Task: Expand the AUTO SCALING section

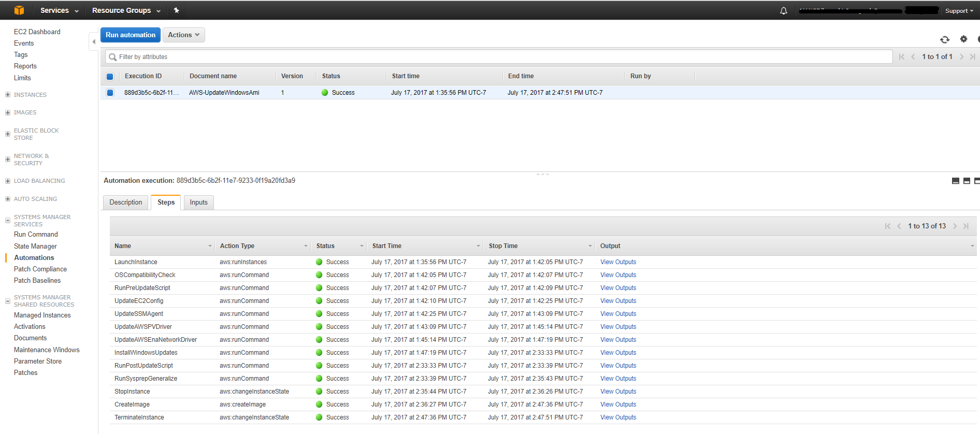Action: (x=8, y=199)
